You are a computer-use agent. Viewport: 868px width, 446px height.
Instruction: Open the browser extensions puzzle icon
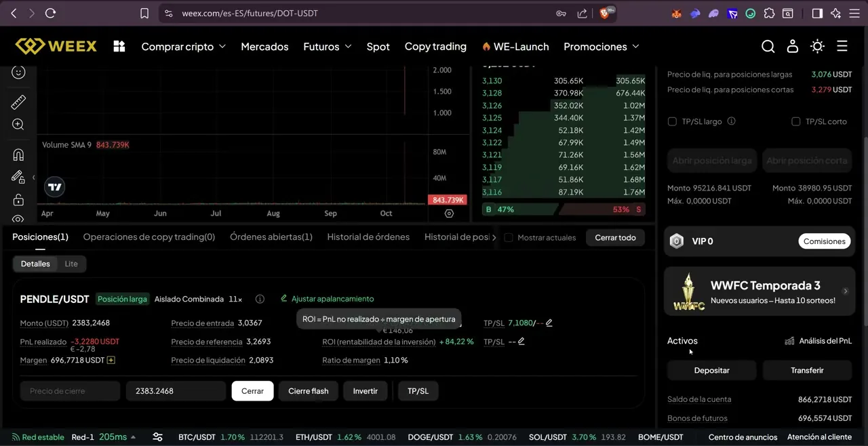click(x=769, y=13)
